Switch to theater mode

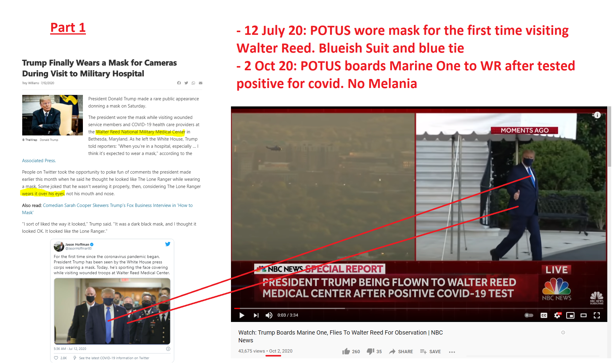tap(584, 315)
